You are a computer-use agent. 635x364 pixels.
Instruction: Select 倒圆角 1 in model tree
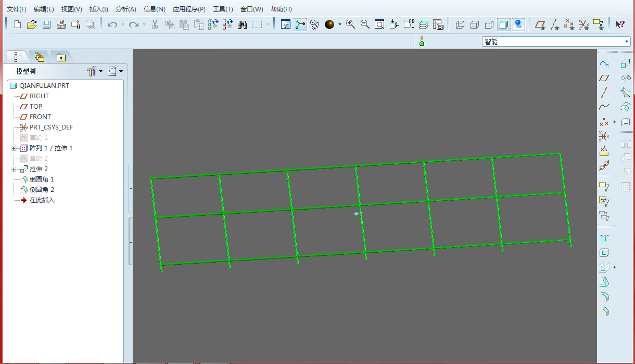42,179
